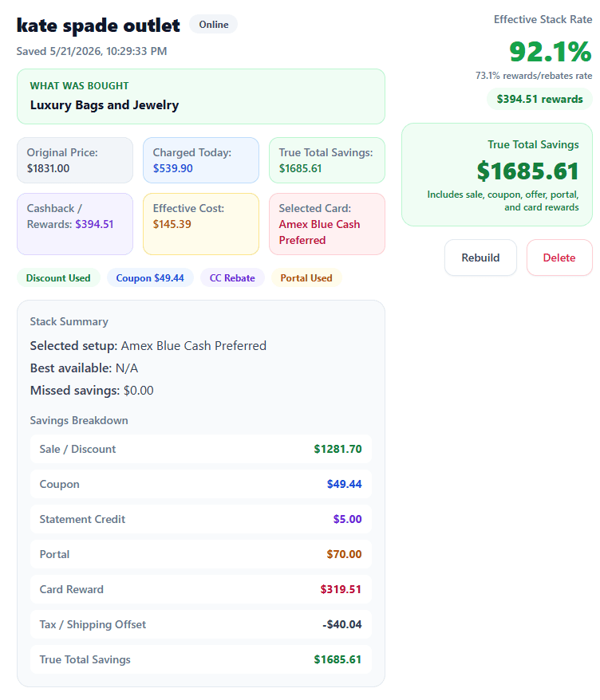Click the 73.1% rewards/rebates rate text
600x700 pixels.
tap(534, 76)
